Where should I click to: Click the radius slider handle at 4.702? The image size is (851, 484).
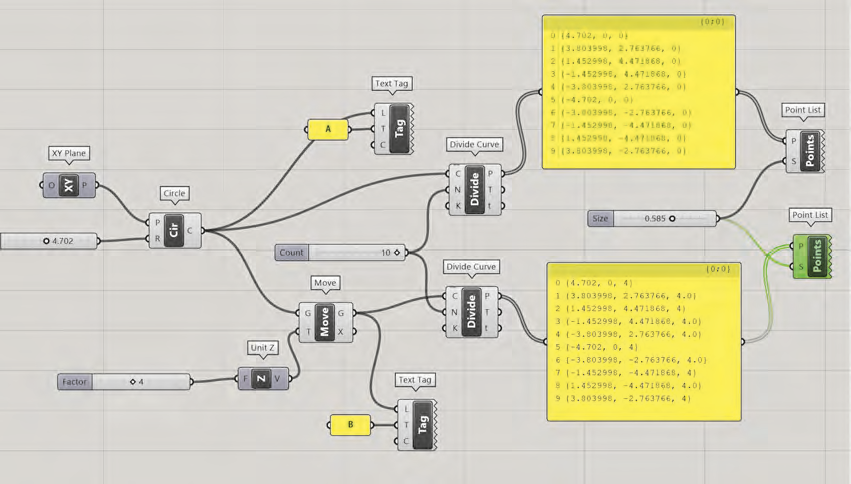[46, 241]
